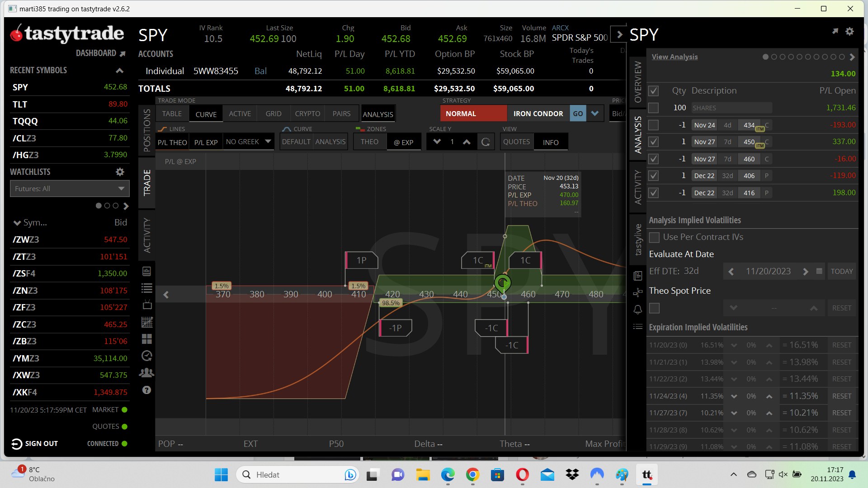Image resolution: width=868 pixels, height=488 pixels.
Task: Open the grid layout icon in sidebar
Action: pyautogui.click(x=147, y=339)
